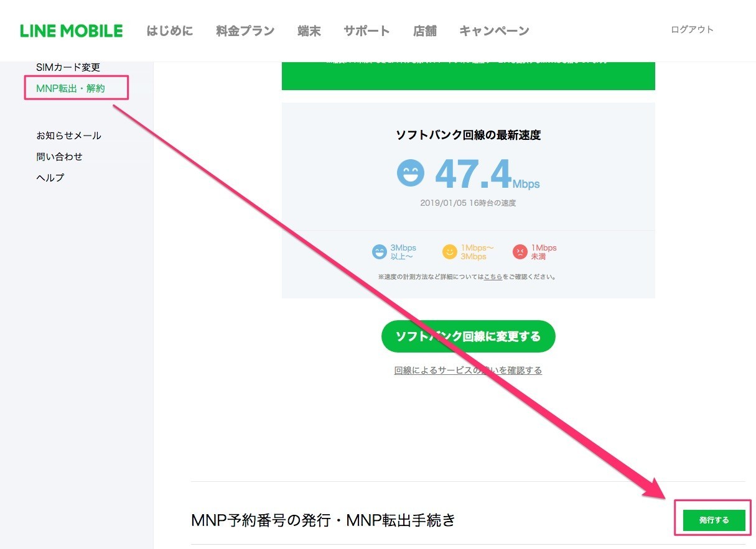Click the yellow 1Mbps〜3Mbps face icon
756x549 pixels.
[x=449, y=252]
